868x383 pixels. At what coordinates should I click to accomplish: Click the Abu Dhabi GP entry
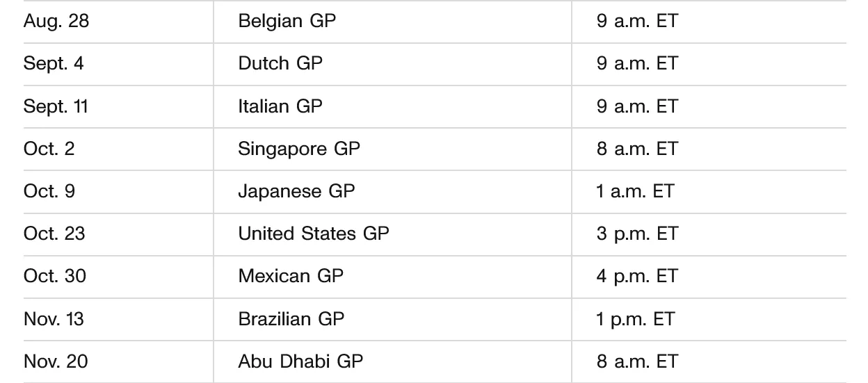click(x=300, y=361)
